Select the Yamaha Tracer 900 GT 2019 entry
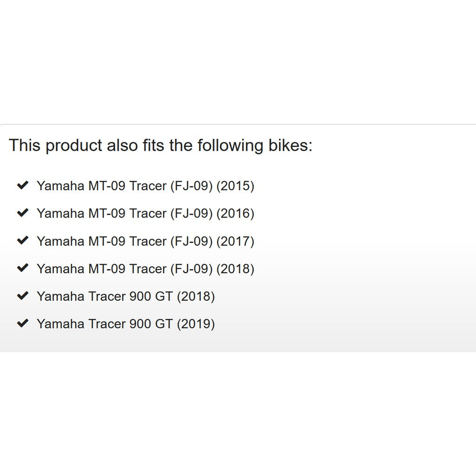This screenshot has height=476, width=476. [126, 324]
